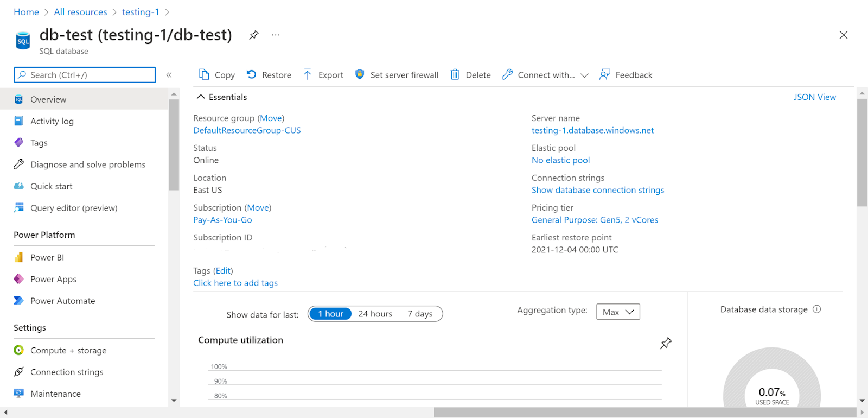The width and height of the screenshot is (868, 418).
Task: Show database connection strings link
Action: [597, 190]
